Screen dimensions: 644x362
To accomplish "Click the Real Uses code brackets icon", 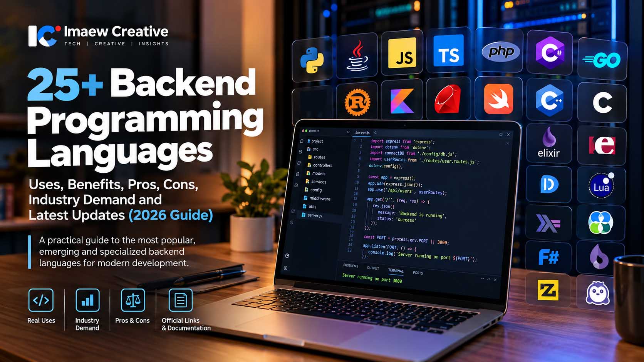I will pos(41,300).
